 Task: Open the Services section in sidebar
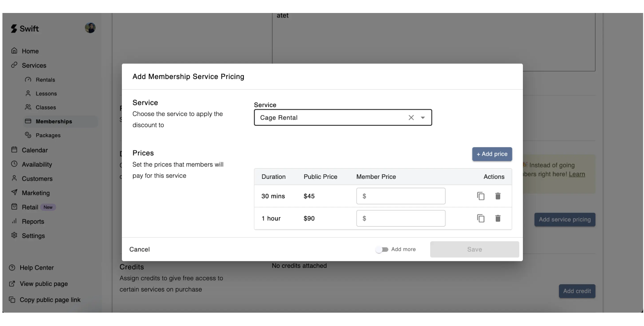point(34,65)
